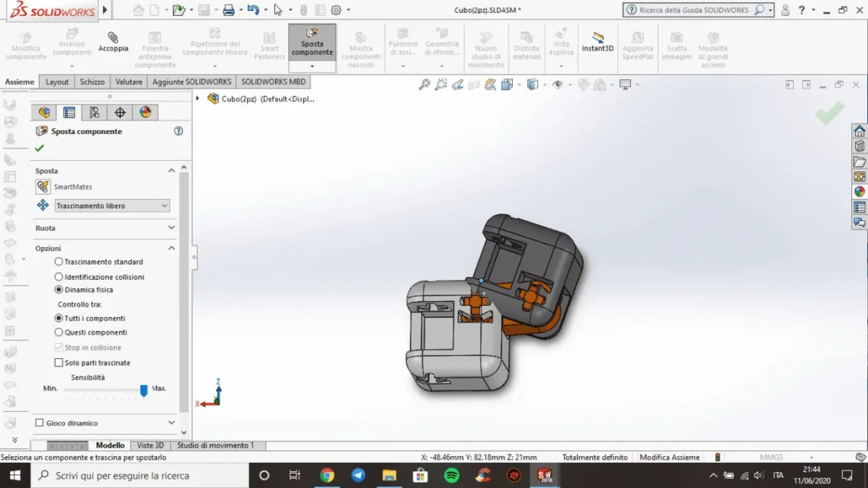Screen dimensions: 868x488
Task: Open the view orientation cube icon
Action: [507, 85]
